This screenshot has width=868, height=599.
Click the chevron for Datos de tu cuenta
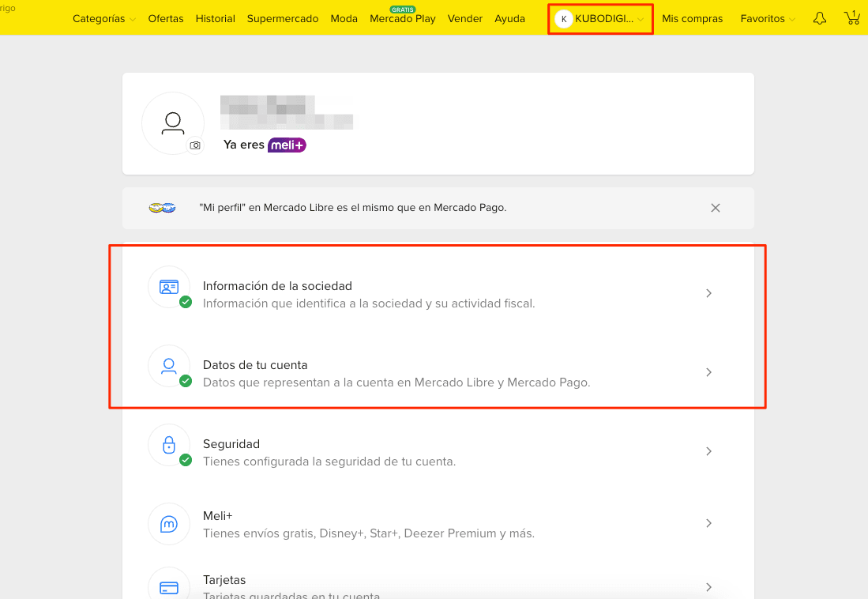coord(708,372)
